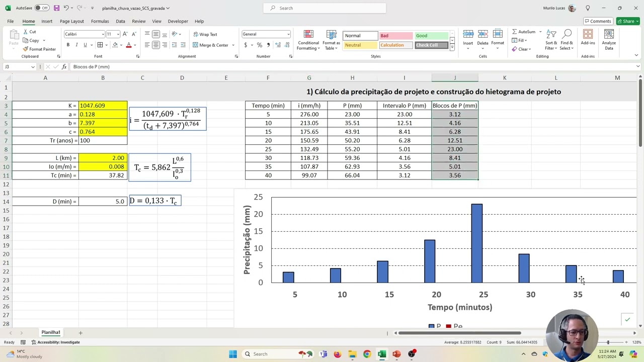644x362 pixels.
Task: Click the Format Painter tool
Action: click(x=39, y=49)
